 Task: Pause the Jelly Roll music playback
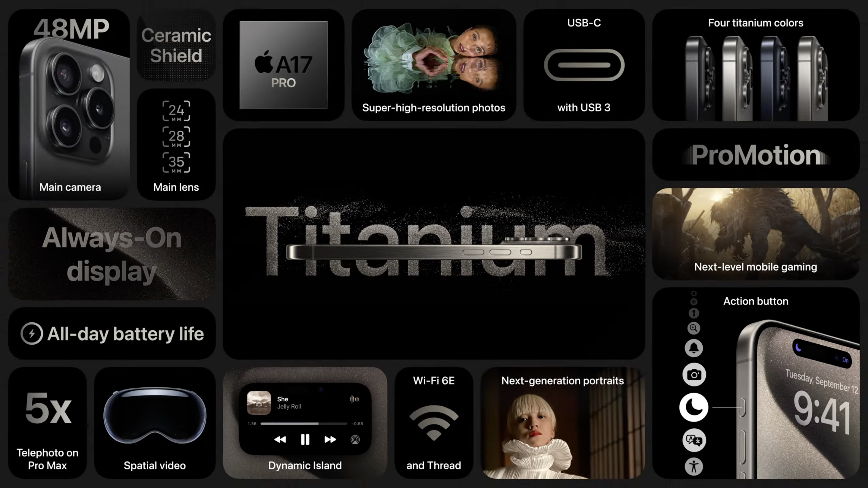click(x=304, y=440)
